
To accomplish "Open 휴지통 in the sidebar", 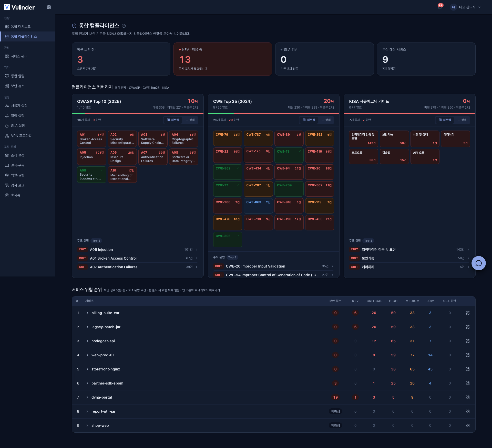I will [x=27, y=195].
